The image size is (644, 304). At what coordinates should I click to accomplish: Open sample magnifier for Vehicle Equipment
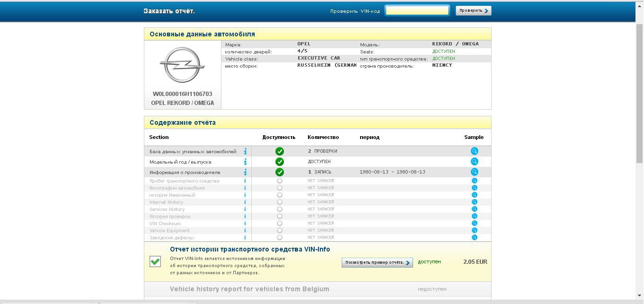[474, 230]
